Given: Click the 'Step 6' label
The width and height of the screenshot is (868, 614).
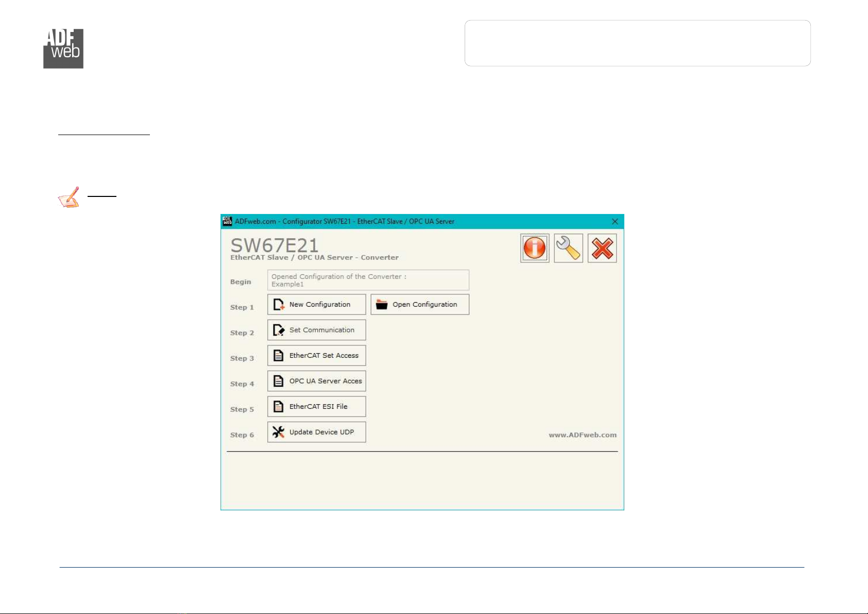Looking at the screenshot, I should point(242,435).
